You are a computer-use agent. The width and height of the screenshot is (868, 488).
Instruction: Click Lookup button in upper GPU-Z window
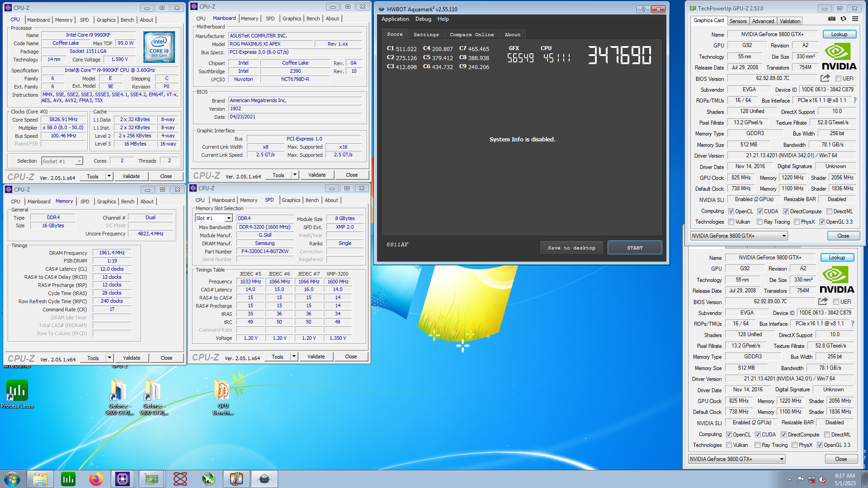coord(839,34)
